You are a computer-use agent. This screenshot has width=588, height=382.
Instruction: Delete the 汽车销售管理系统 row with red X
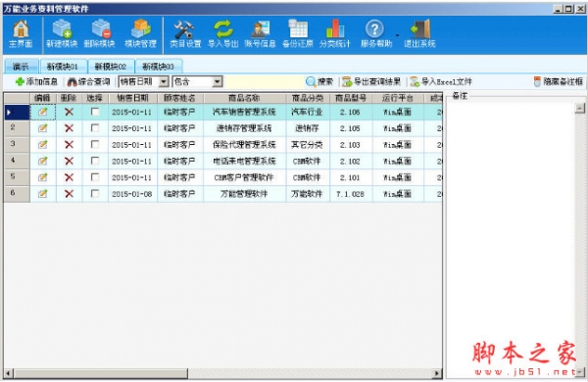pos(69,112)
